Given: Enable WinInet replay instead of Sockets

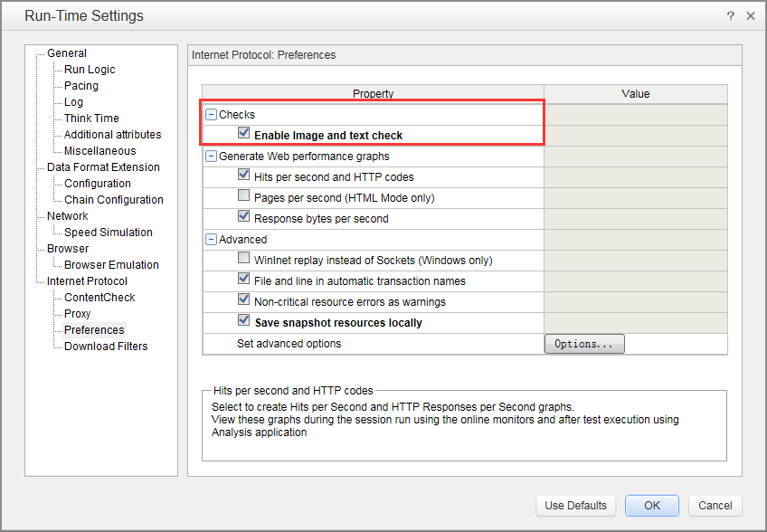Looking at the screenshot, I should click(243, 259).
